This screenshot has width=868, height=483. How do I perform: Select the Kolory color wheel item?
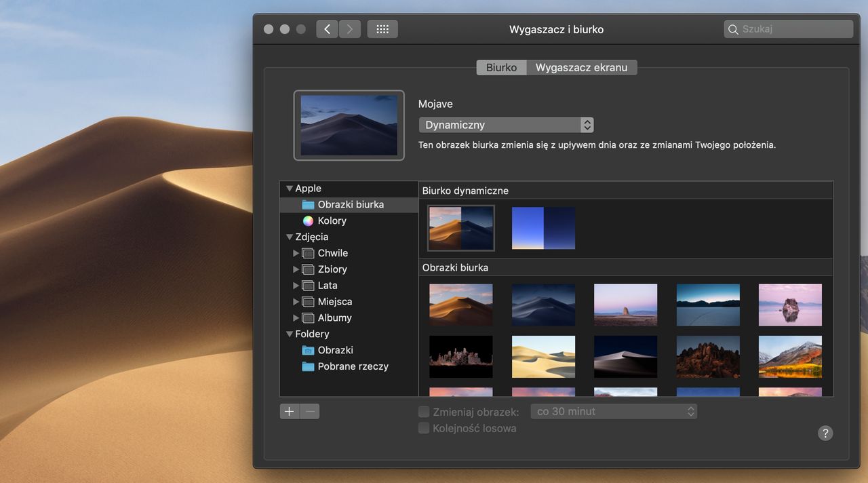(332, 220)
